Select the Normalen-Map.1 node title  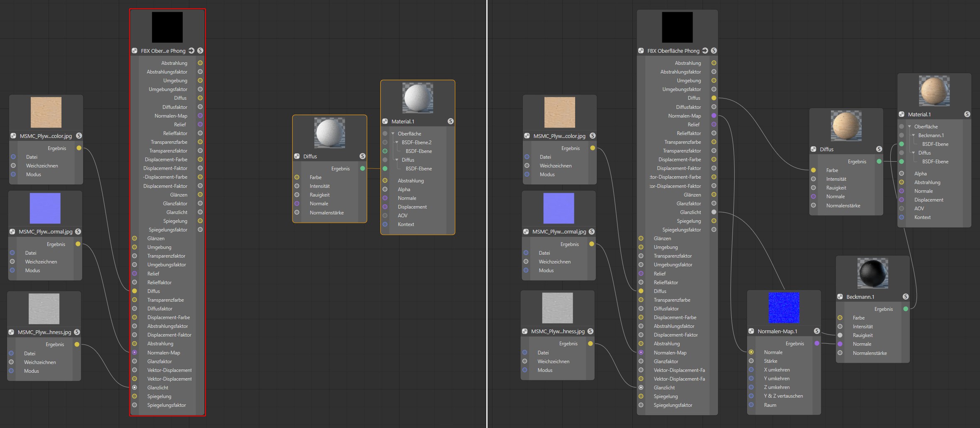tap(777, 331)
